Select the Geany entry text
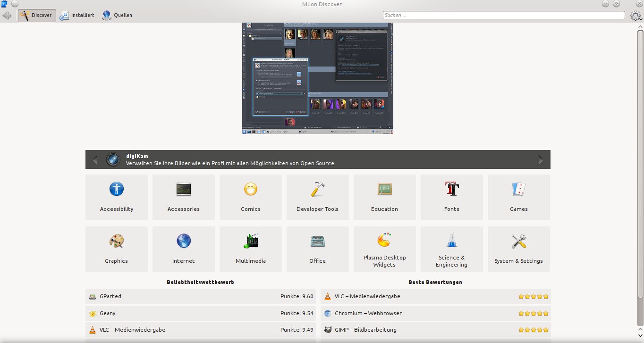This screenshot has width=644, height=343. pos(108,313)
